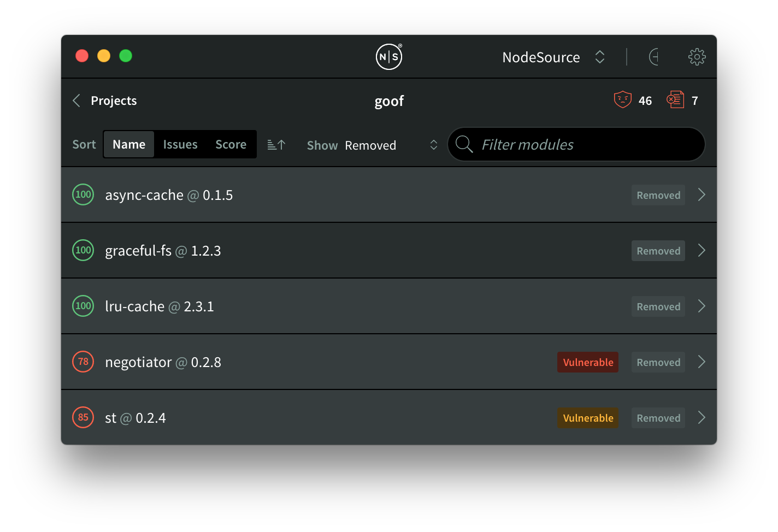Click the Filter modules search field

click(576, 144)
